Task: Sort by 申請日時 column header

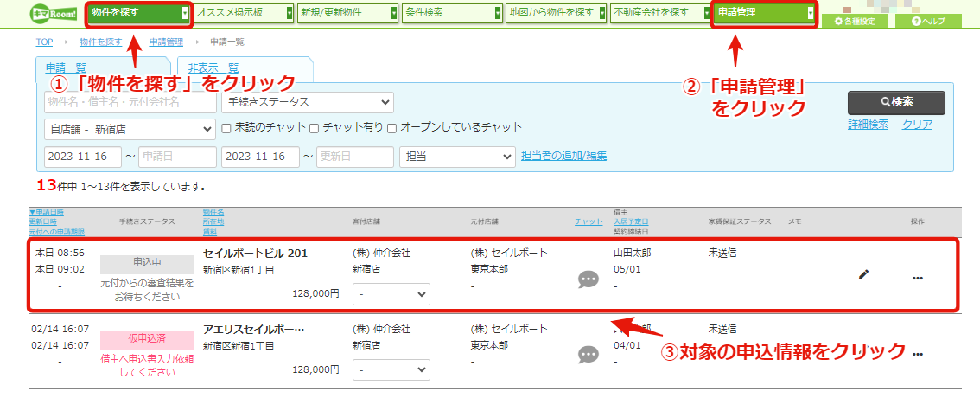Action: (47, 212)
